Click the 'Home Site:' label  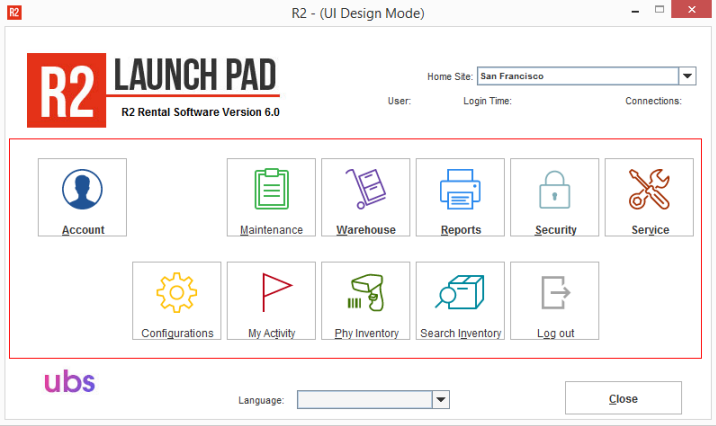(450, 77)
